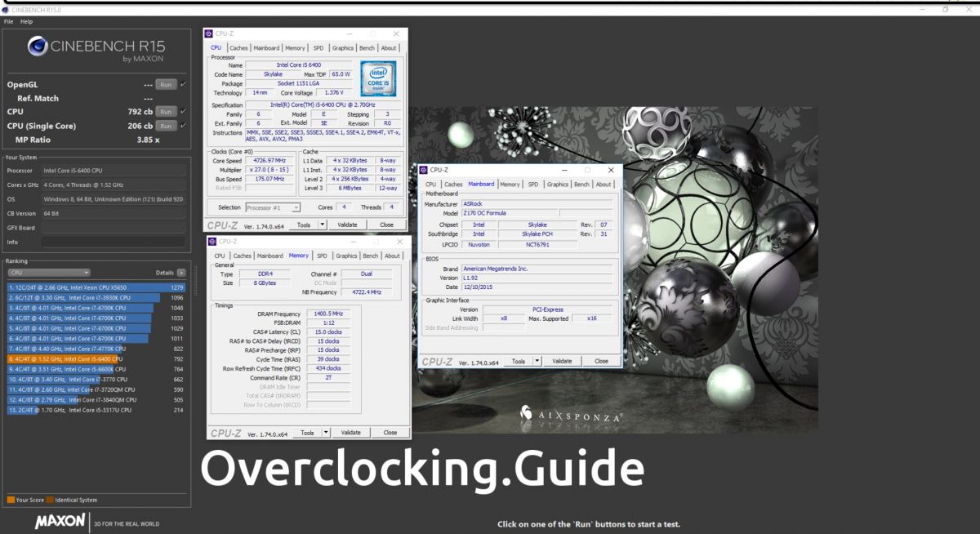The height and width of the screenshot is (534, 980).
Task: Click Close button in CPU-Z Memory window
Action: tap(390, 433)
